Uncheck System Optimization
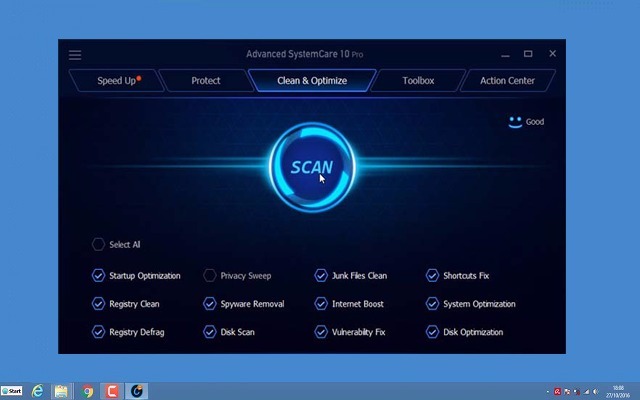Viewport: 640px width, 400px height. [x=432, y=304]
